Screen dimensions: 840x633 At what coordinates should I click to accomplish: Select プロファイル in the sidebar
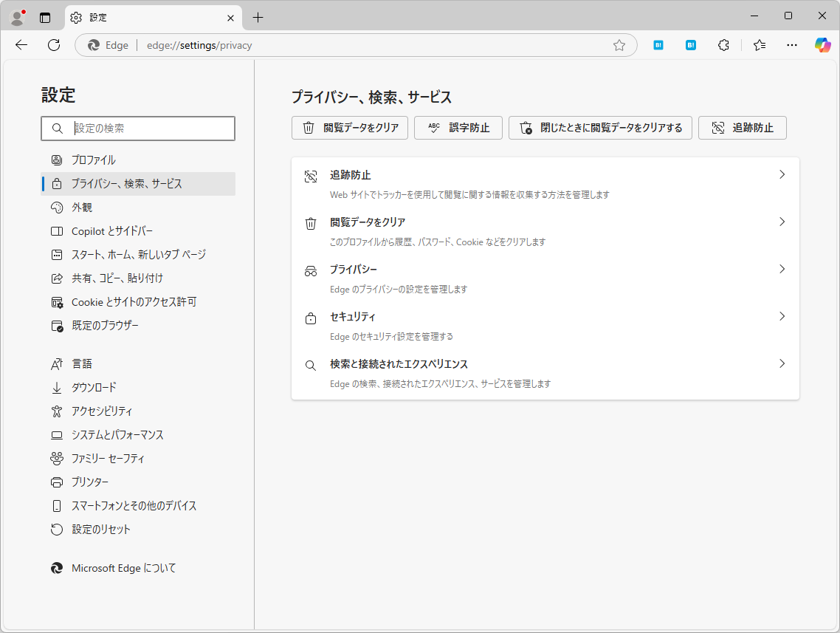pos(92,160)
